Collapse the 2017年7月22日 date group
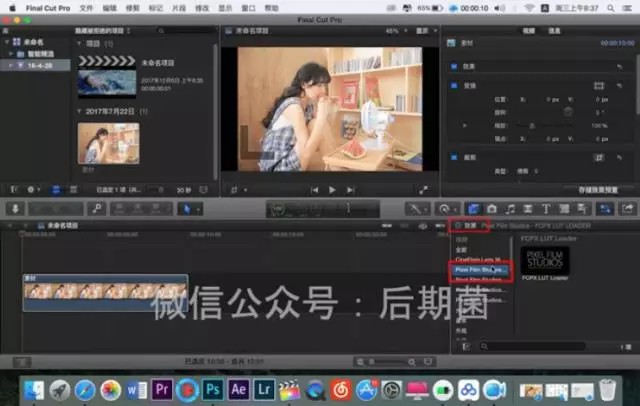The width and height of the screenshot is (640, 406). [x=81, y=110]
